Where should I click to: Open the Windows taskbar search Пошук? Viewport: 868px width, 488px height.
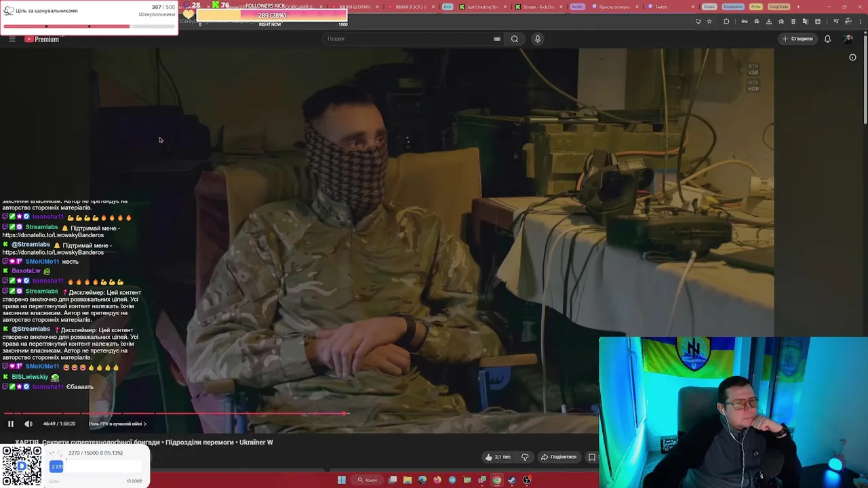[368, 480]
